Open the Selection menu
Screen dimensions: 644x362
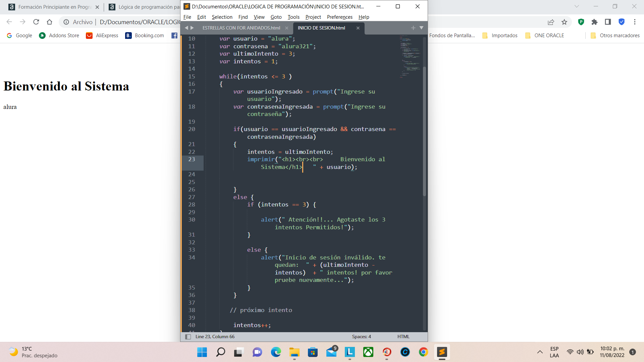pos(222,17)
